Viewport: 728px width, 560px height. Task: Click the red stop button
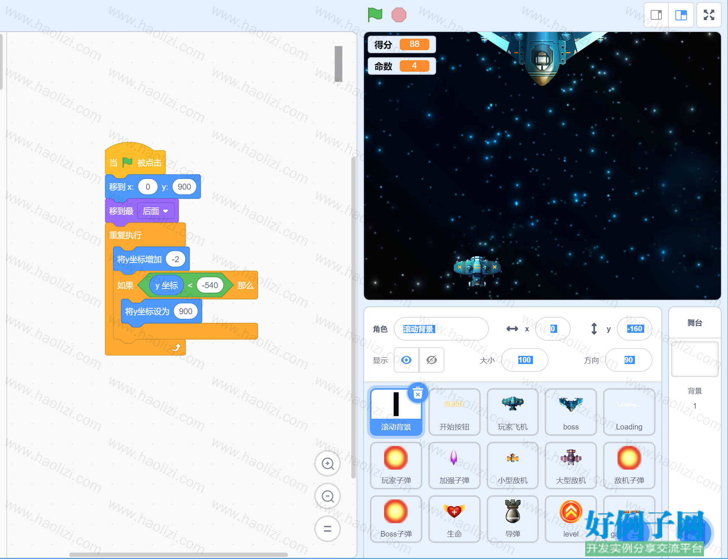[x=399, y=15]
